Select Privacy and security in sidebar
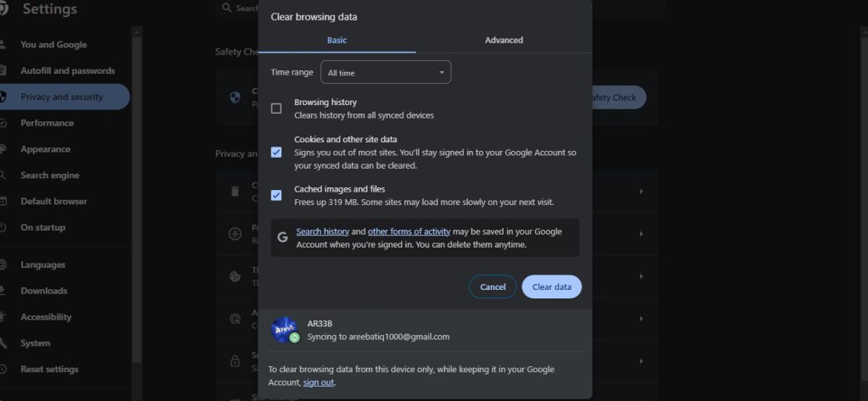This screenshot has width=868, height=401. 62,97
